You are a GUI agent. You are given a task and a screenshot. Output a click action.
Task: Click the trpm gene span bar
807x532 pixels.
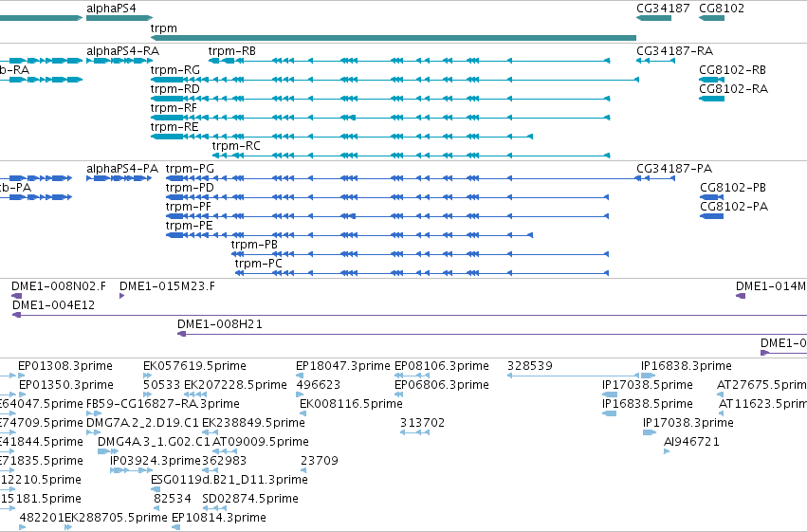[394, 38]
